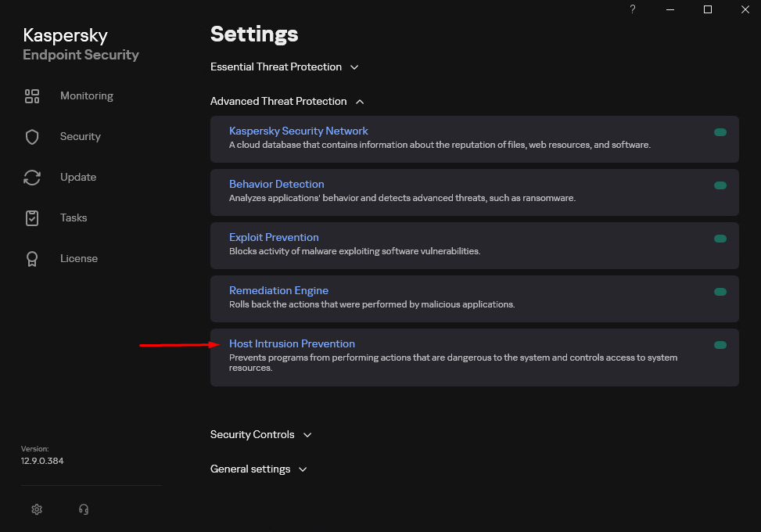Open support via the headset icon
761x532 pixels.
(84, 509)
